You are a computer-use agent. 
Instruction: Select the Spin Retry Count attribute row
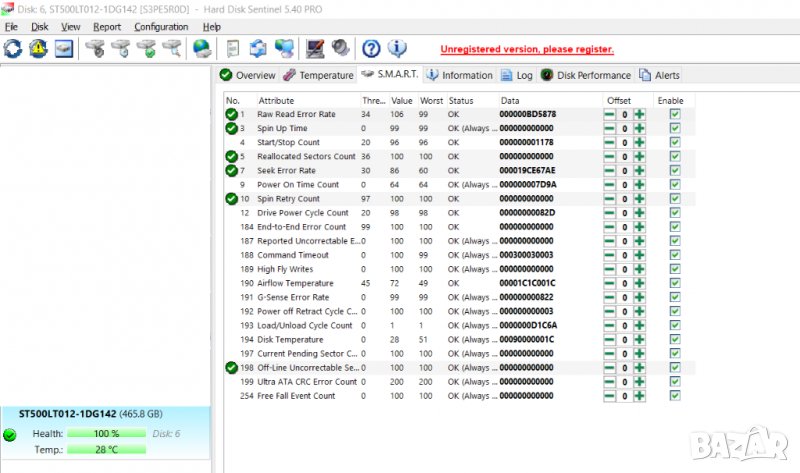click(288, 199)
